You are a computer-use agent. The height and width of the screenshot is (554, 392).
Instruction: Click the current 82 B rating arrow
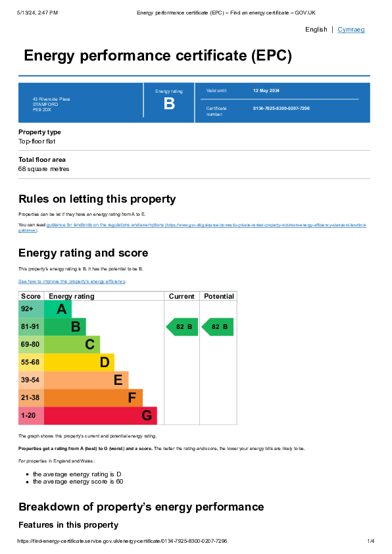click(182, 327)
